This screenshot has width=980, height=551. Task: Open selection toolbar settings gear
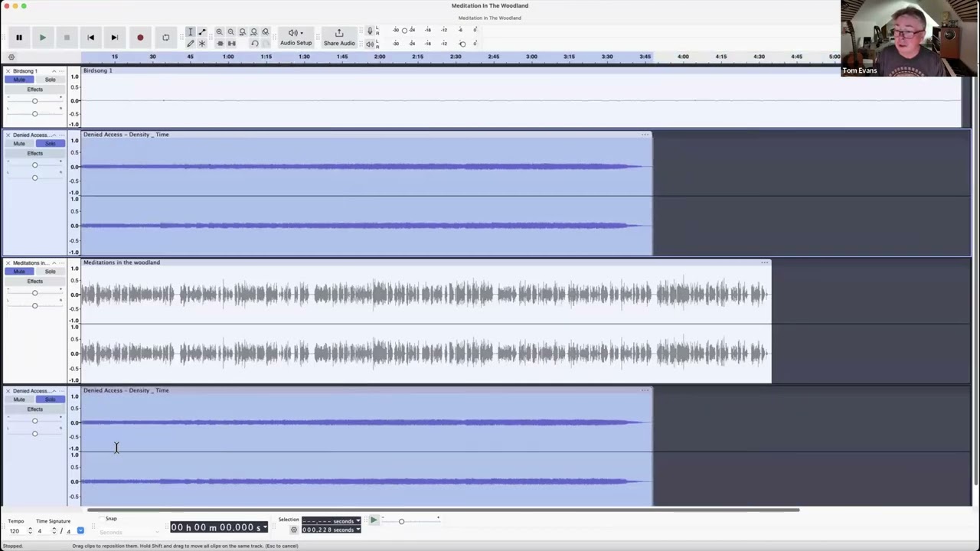[294, 530]
